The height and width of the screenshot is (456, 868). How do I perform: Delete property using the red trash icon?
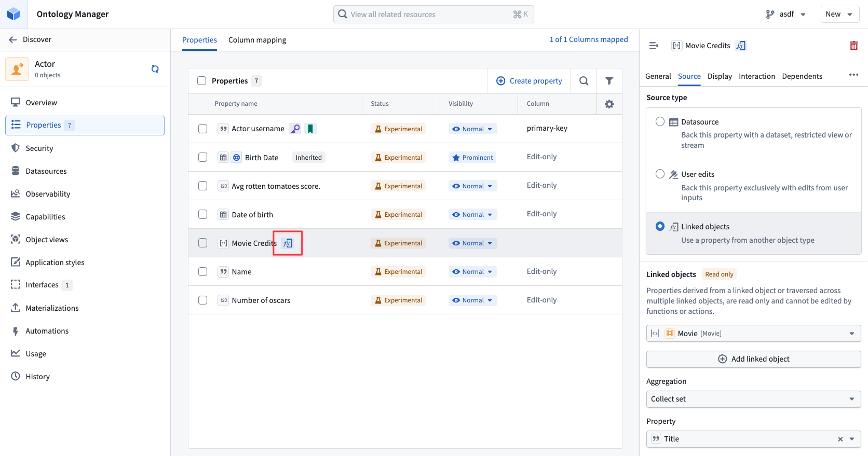tap(853, 46)
